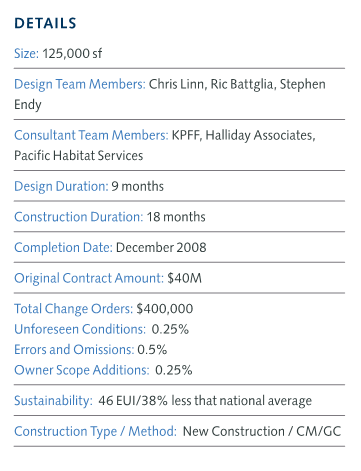This screenshot has height=471, width=361.
Task: Click the Sustainability label
Action: (x=53, y=401)
